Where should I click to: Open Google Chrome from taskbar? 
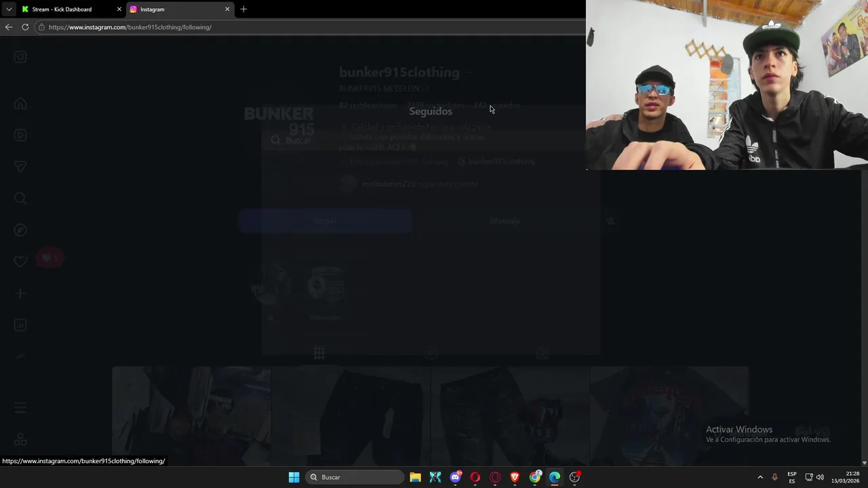[535, 477]
